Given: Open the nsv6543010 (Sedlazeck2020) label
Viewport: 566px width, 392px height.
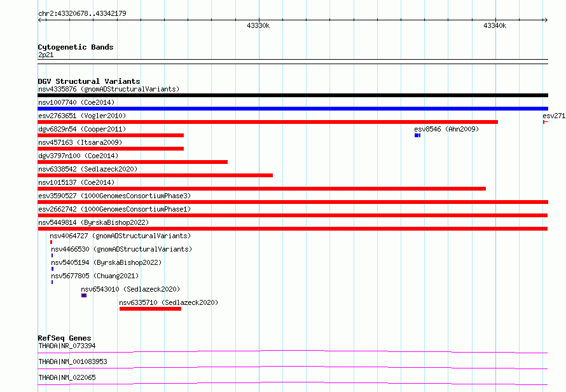Looking at the screenshot, I should pyautogui.click(x=130, y=289).
